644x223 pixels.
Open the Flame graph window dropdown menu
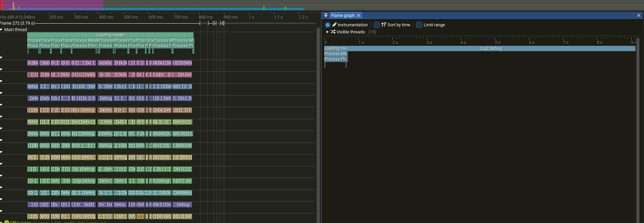pos(326,16)
